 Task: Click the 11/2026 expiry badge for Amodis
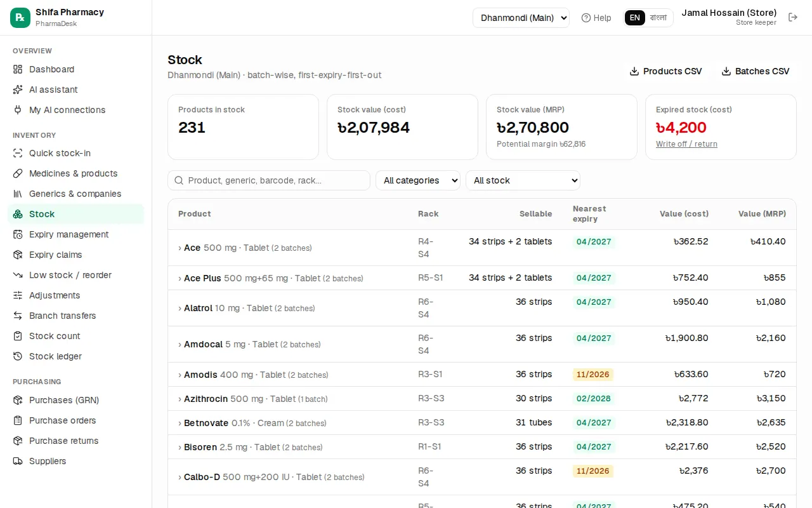593,375
